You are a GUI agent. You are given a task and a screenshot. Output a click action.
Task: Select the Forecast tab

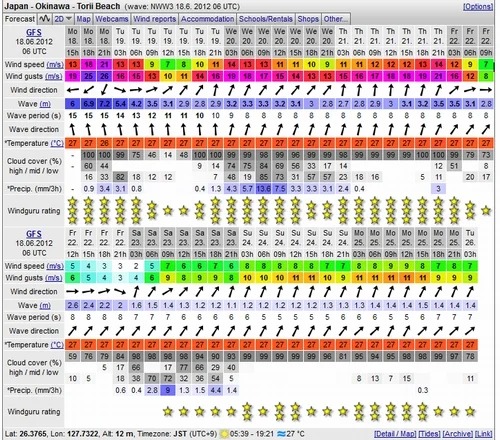pos(20,19)
